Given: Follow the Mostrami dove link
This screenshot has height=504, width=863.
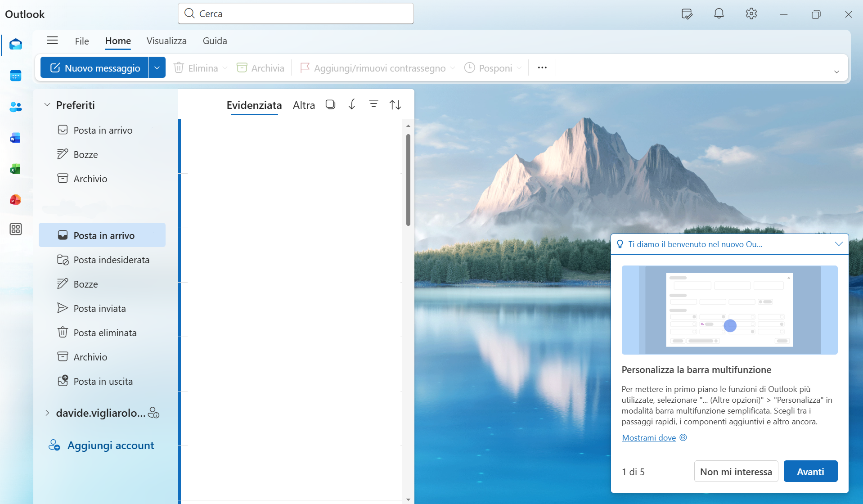Looking at the screenshot, I should click(648, 437).
